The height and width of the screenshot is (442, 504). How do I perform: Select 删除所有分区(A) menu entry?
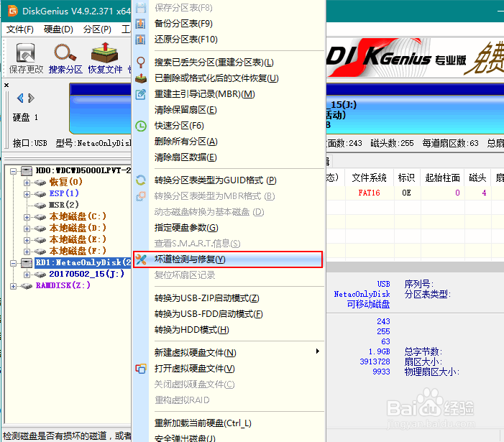coord(185,142)
